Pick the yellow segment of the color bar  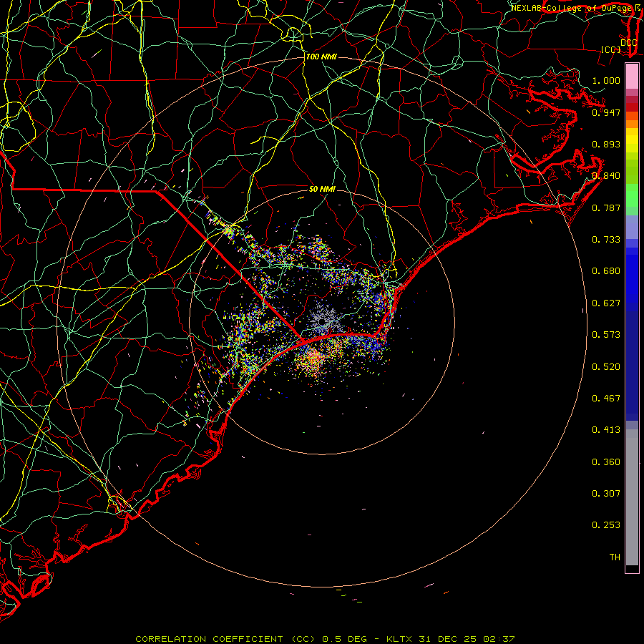[632, 140]
